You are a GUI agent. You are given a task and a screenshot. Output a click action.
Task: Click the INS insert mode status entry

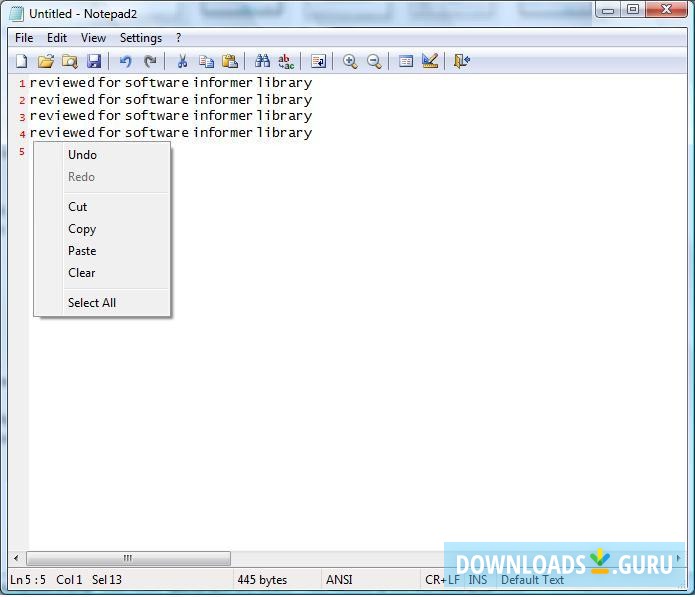[478, 580]
